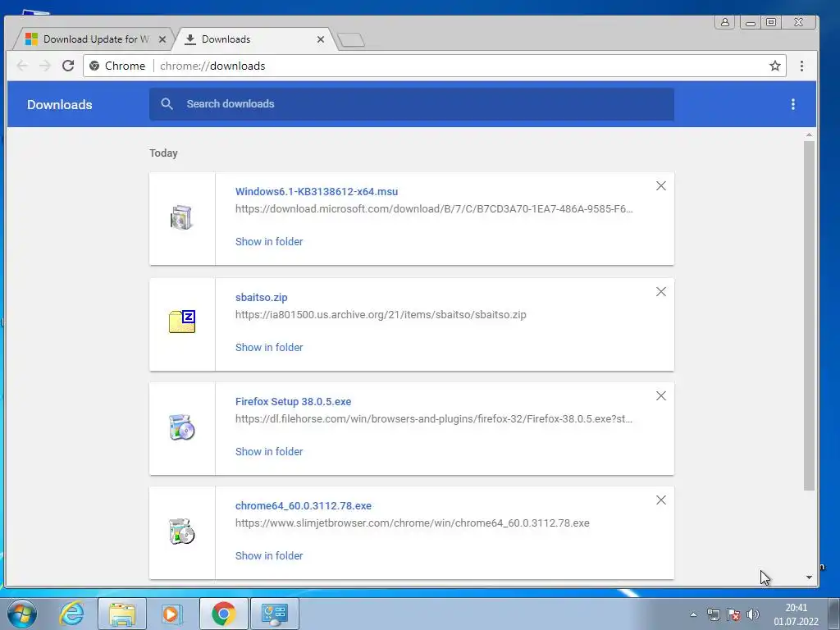
Task: Click the Firefox Setup installer icon
Action: click(181, 427)
